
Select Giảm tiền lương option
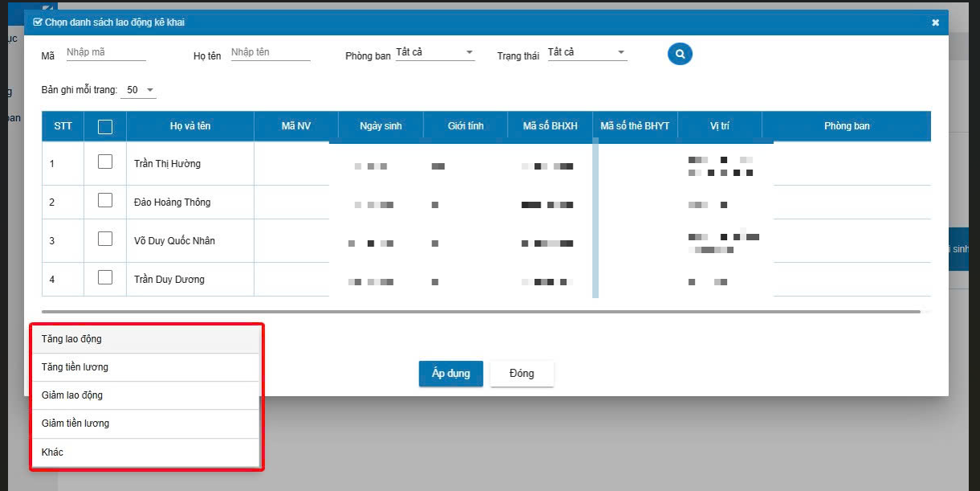(145, 423)
